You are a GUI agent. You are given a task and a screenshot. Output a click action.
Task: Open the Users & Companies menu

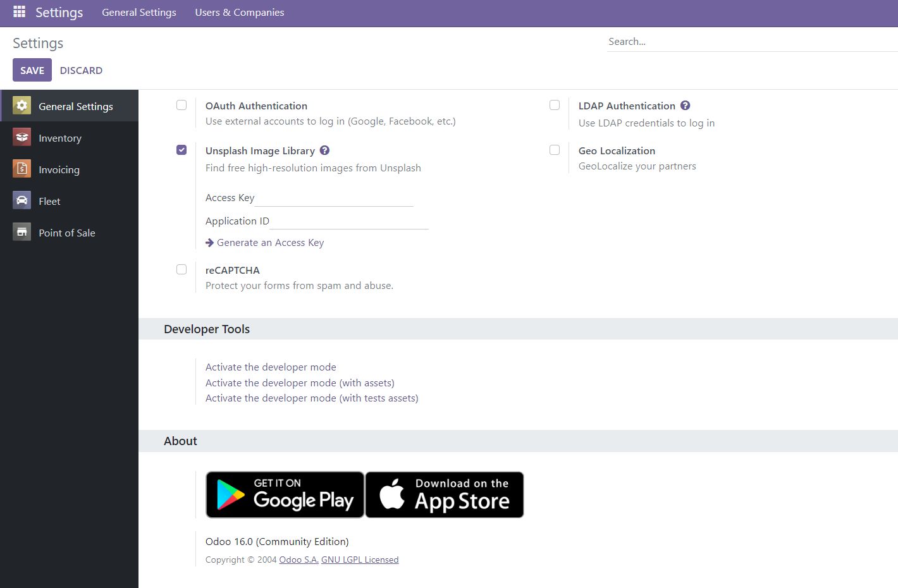pos(239,12)
